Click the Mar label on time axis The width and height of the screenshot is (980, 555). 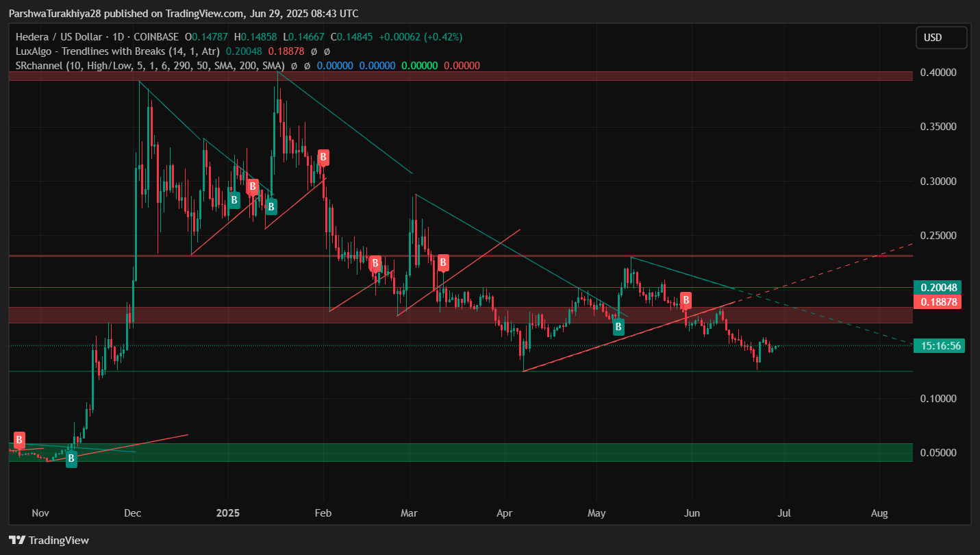tap(410, 513)
